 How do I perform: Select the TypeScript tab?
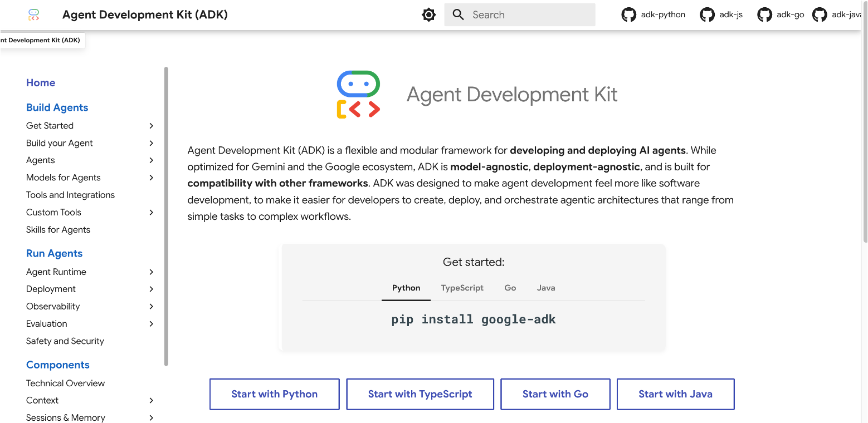pyautogui.click(x=462, y=288)
